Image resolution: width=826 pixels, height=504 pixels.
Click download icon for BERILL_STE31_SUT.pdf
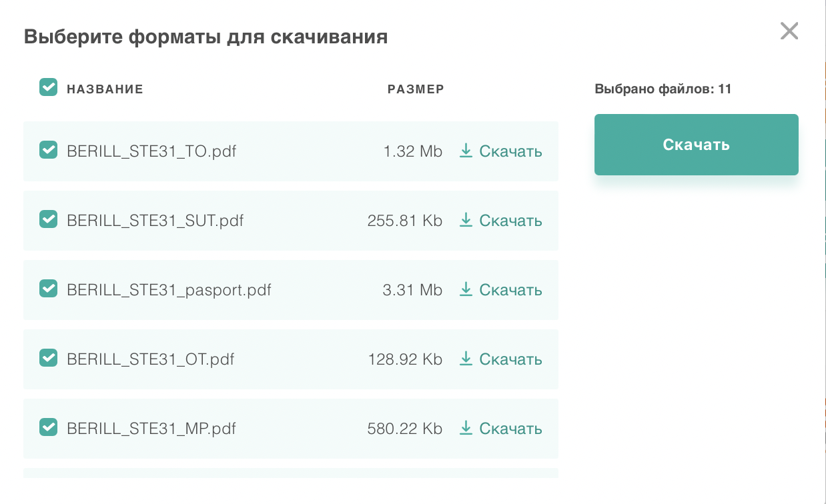tap(466, 220)
